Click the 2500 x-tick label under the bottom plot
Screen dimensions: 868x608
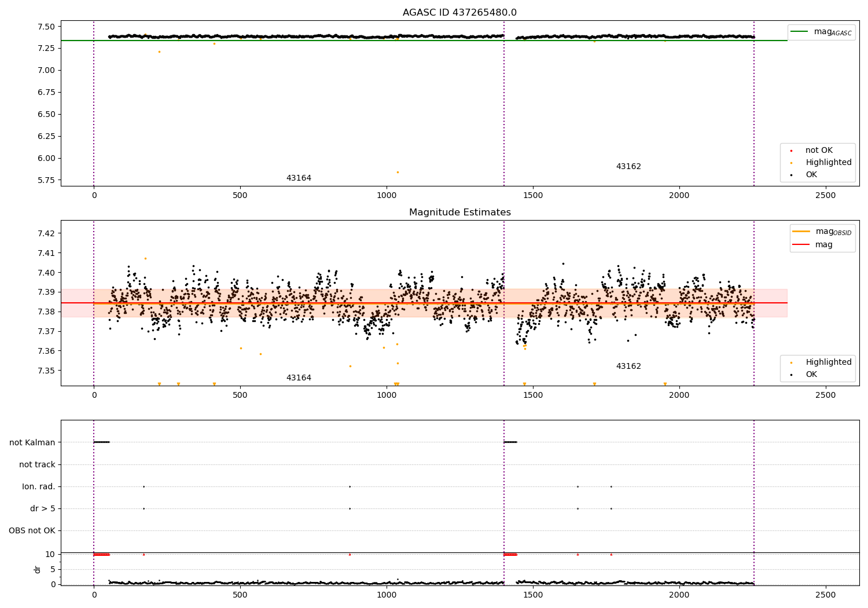tap(825, 595)
